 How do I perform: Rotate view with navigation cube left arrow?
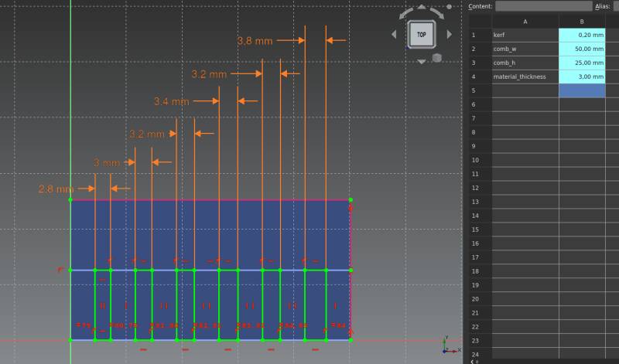pos(394,34)
